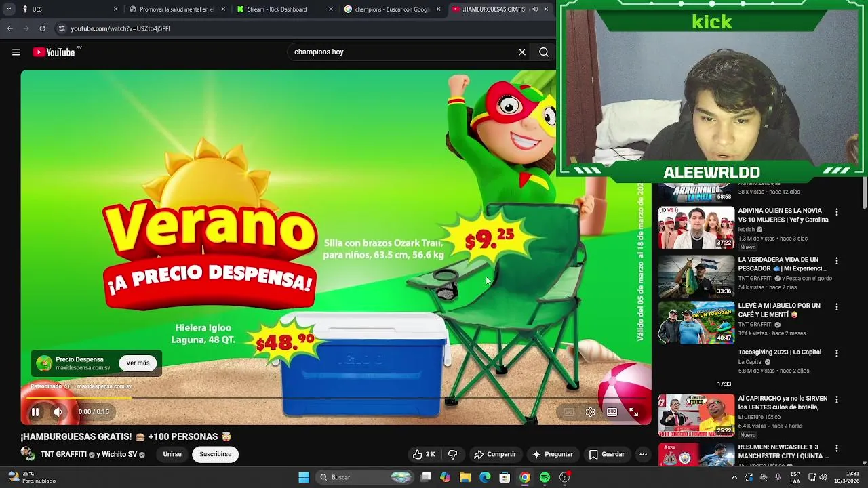Image resolution: width=868 pixels, height=488 pixels.
Task: Save the video with Guardar
Action: (607, 454)
